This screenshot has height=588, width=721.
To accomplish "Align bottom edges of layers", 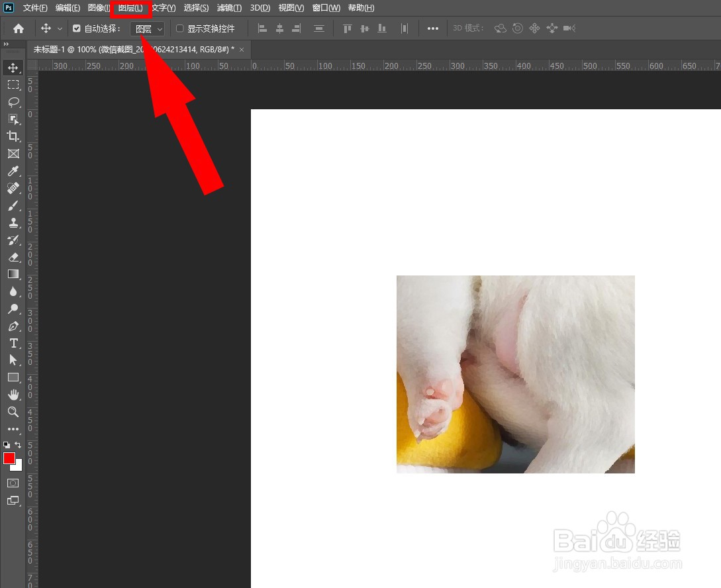I will (x=381, y=28).
